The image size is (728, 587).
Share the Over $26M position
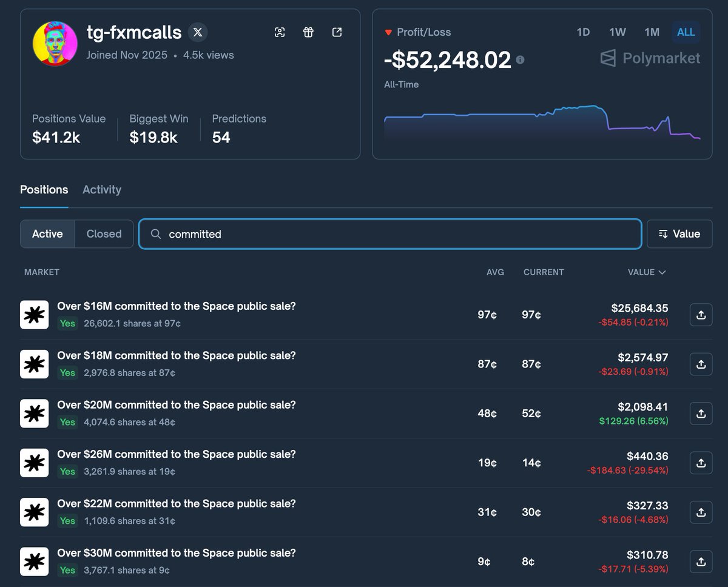tap(701, 463)
